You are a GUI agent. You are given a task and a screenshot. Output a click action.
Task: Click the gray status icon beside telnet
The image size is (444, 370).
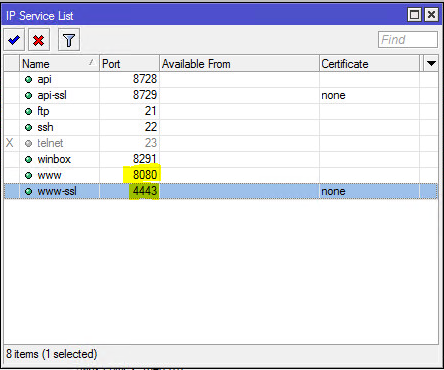[x=29, y=144]
